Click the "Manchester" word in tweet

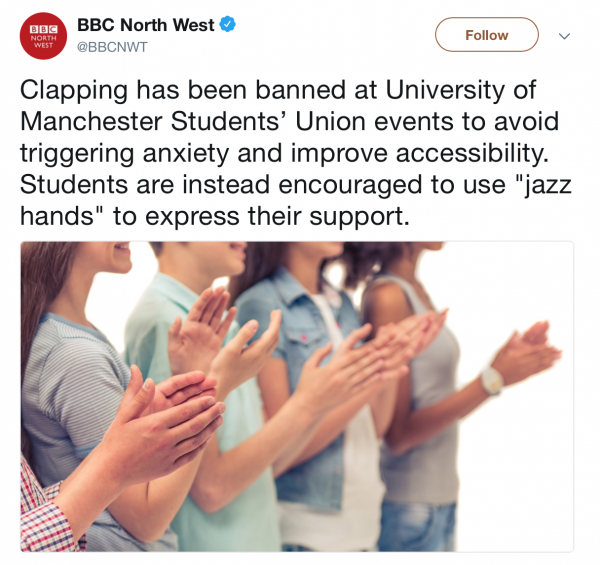point(91,122)
